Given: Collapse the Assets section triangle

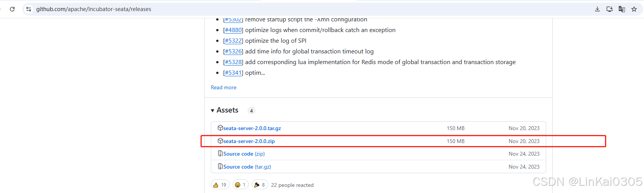Looking at the screenshot, I should pos(212,111).
